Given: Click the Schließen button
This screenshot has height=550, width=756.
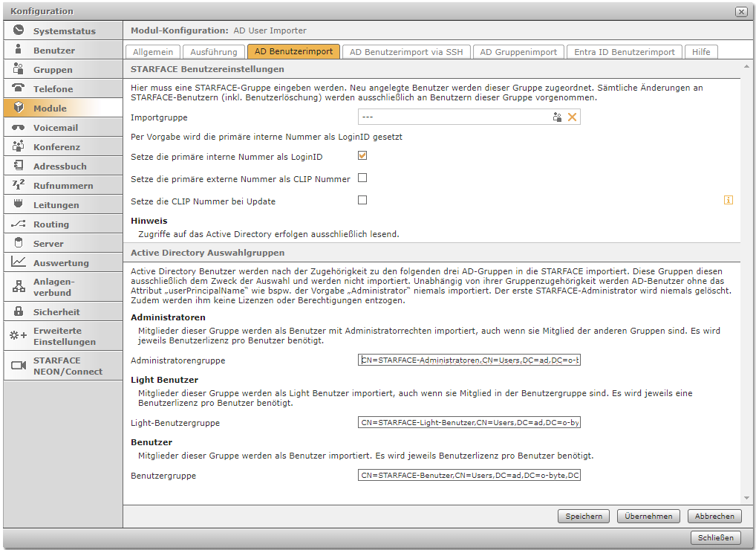Looking at the screenshot, I should click(x=715, y=537).
